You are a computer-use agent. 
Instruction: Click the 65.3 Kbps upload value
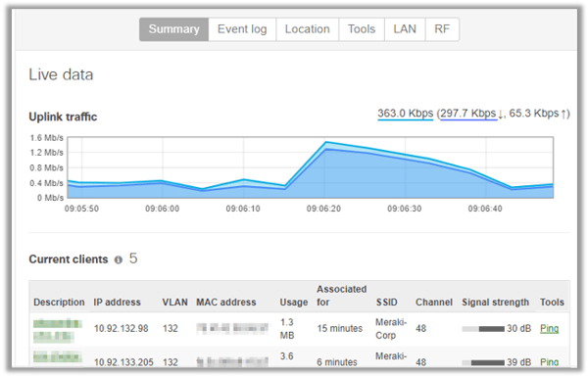pyautogui.click(x=534, y=114)
